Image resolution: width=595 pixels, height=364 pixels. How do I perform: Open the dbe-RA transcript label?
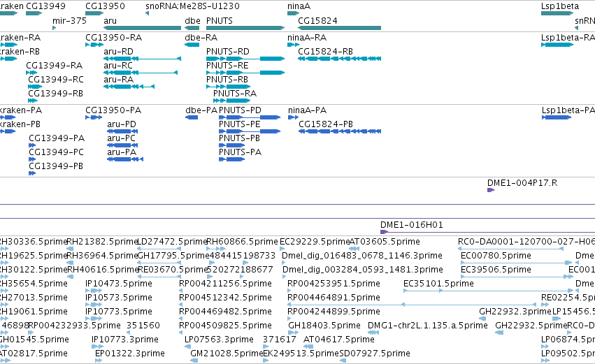tap(201, 37)
